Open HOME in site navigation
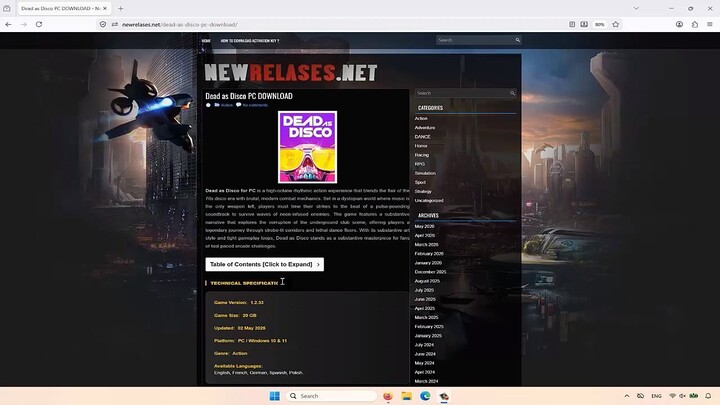Viewport: 720px width, 405px height. pos(206,41)
